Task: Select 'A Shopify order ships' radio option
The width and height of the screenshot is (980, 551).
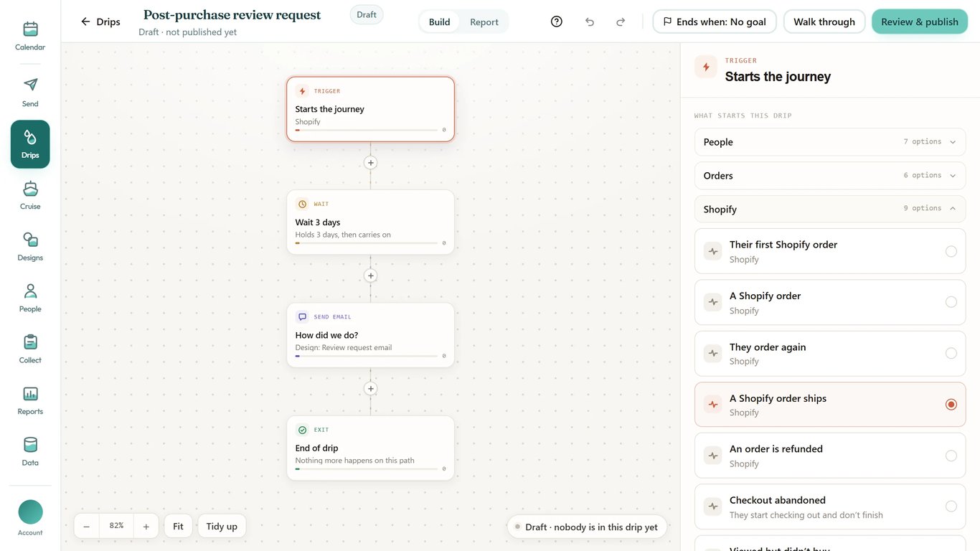Action: (x=951, y=405)
